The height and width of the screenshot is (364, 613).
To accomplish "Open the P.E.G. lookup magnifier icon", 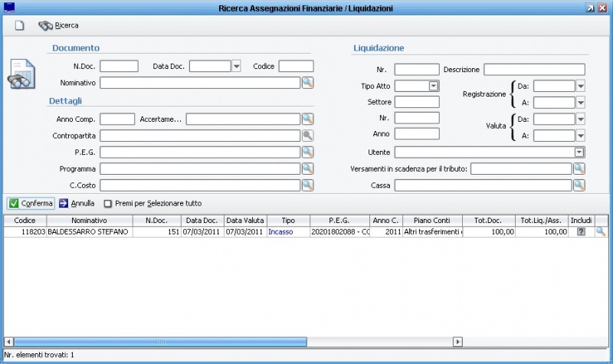I will pyautogui.click(x=307, y=152).
